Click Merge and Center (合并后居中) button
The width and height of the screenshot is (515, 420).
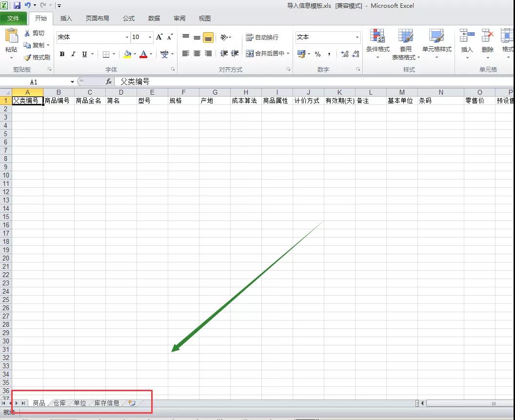[x=267, y=54]
